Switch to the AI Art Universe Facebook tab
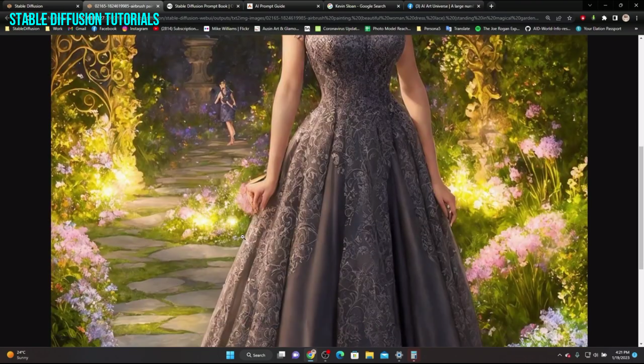Viewport: 644px width, 364px height. click(444, 6)
